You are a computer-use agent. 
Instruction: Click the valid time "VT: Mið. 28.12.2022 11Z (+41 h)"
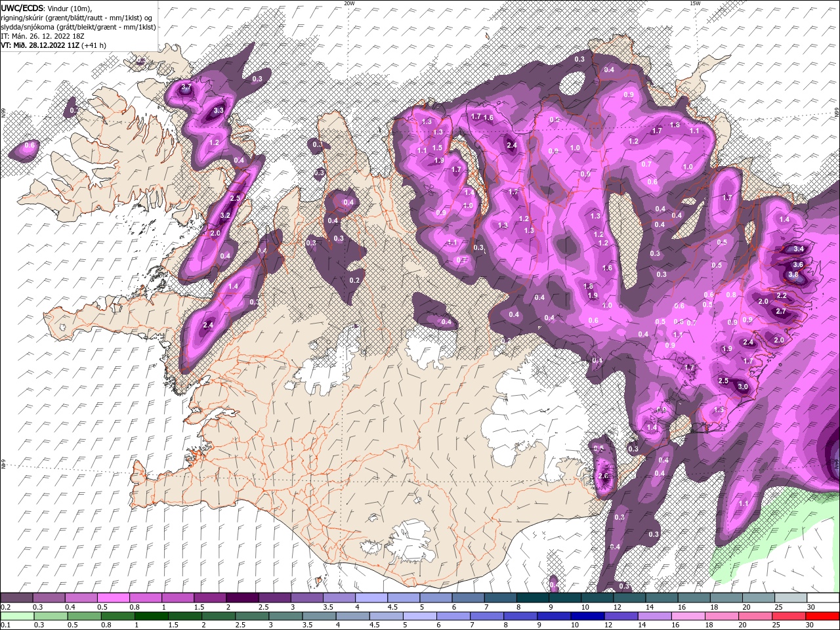[53, 45]
